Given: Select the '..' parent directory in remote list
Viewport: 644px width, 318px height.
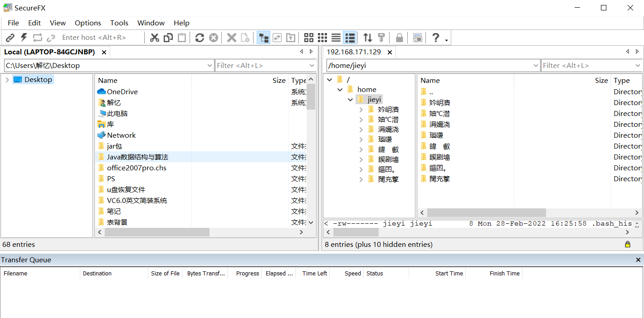Looking at the screenshot, I should point(431,92).
